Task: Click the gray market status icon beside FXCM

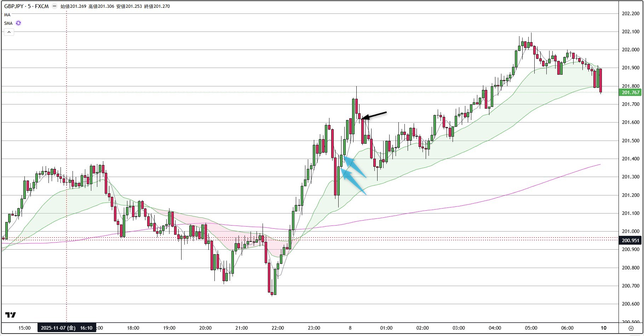Action: [x=54, y=6]
